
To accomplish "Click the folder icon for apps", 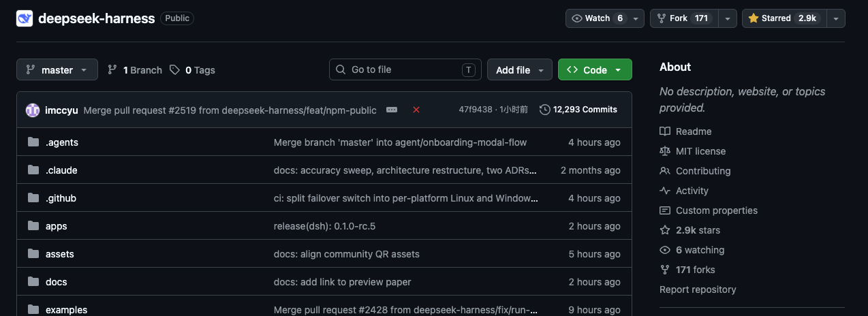I will (x=33, y=226).
